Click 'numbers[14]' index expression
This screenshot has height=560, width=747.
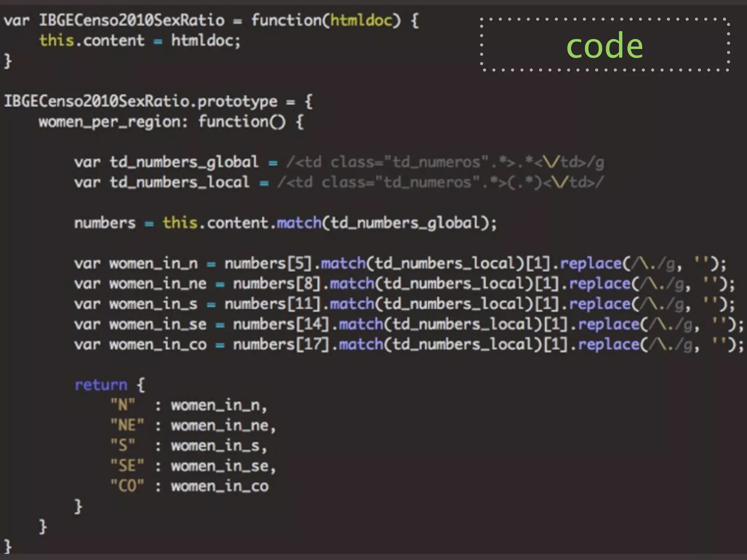click(282, 324)
